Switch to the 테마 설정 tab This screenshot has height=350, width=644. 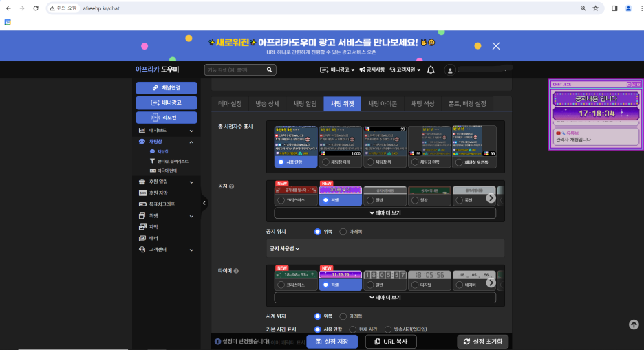tap(230, 104)
